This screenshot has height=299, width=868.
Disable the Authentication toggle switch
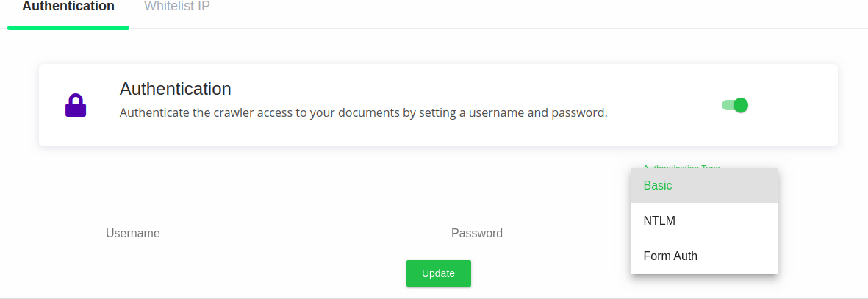tap(734, 105)
